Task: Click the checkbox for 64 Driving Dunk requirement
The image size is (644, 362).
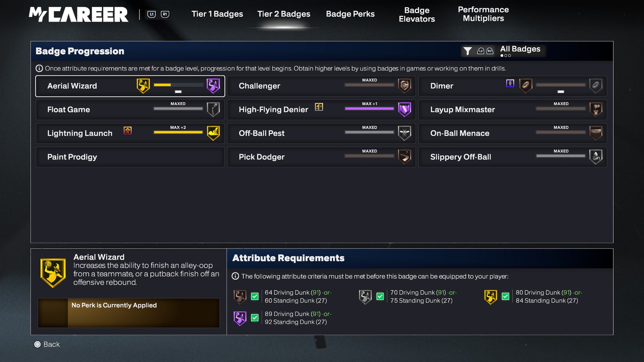Action: (255, 296)
